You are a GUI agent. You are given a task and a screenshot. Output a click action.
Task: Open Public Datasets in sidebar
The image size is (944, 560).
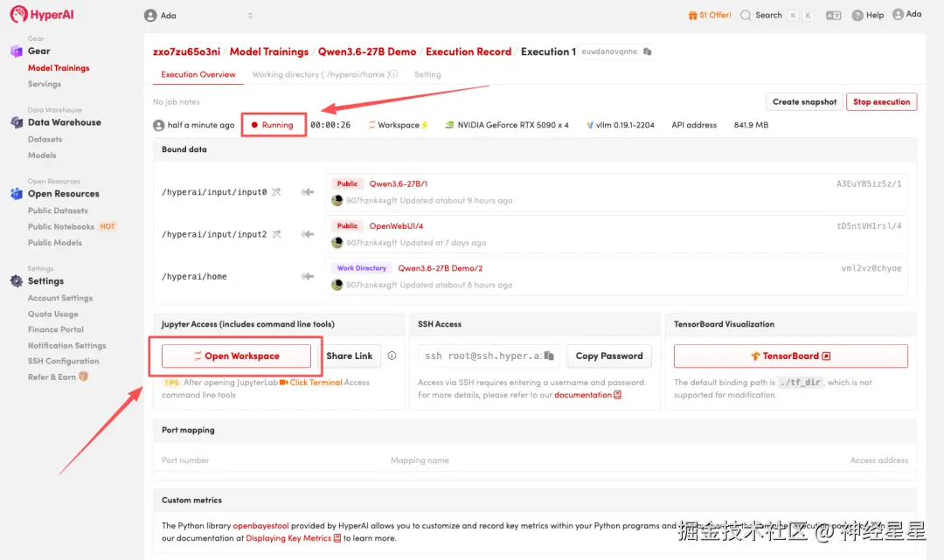pyautogui.click(x=58, y=211)
